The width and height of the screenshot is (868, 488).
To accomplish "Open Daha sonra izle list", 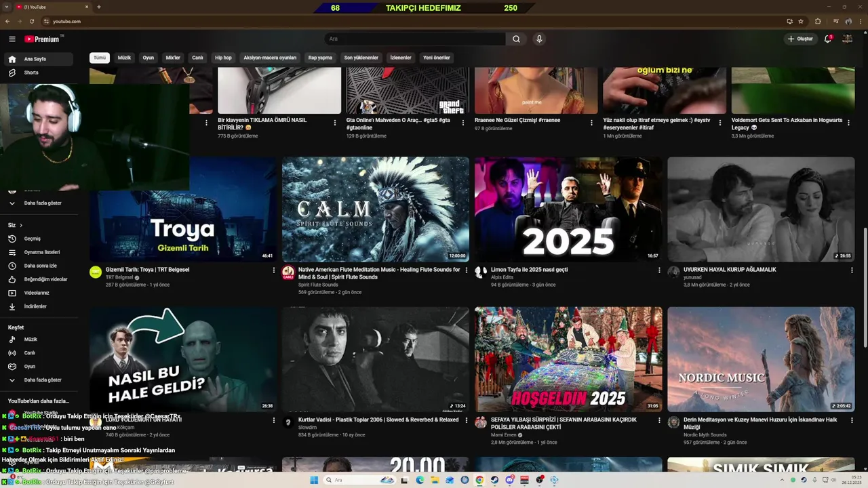I will [x=39, y=266].
